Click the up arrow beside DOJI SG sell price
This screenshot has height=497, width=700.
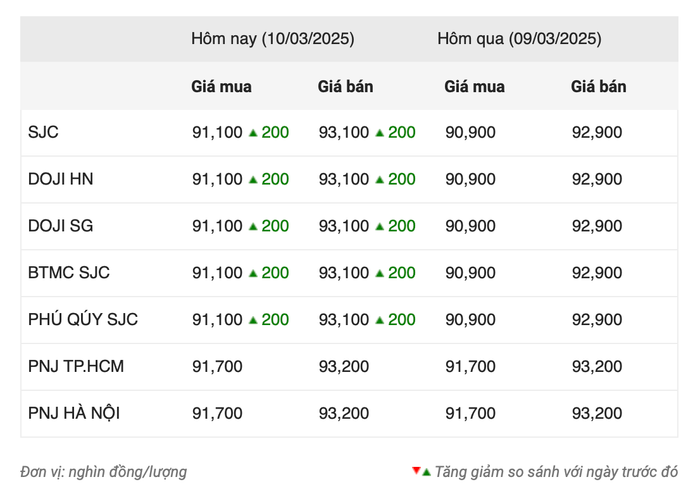point(380,226)
